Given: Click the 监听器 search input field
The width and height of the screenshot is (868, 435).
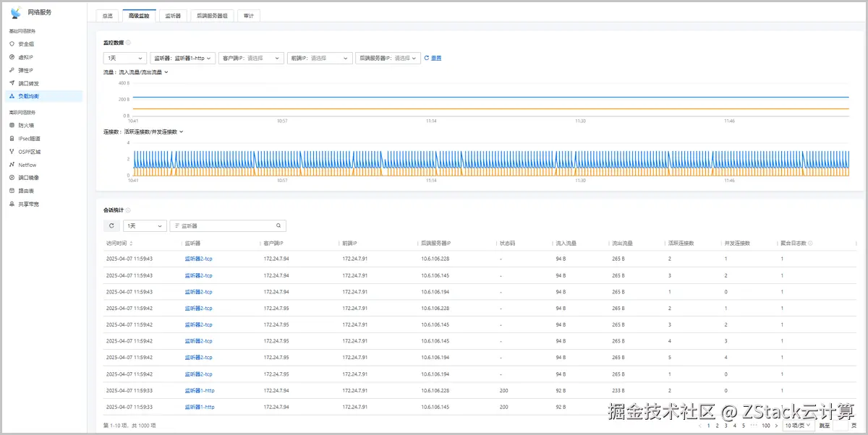Looking at the screenshot, I should 228,226.
